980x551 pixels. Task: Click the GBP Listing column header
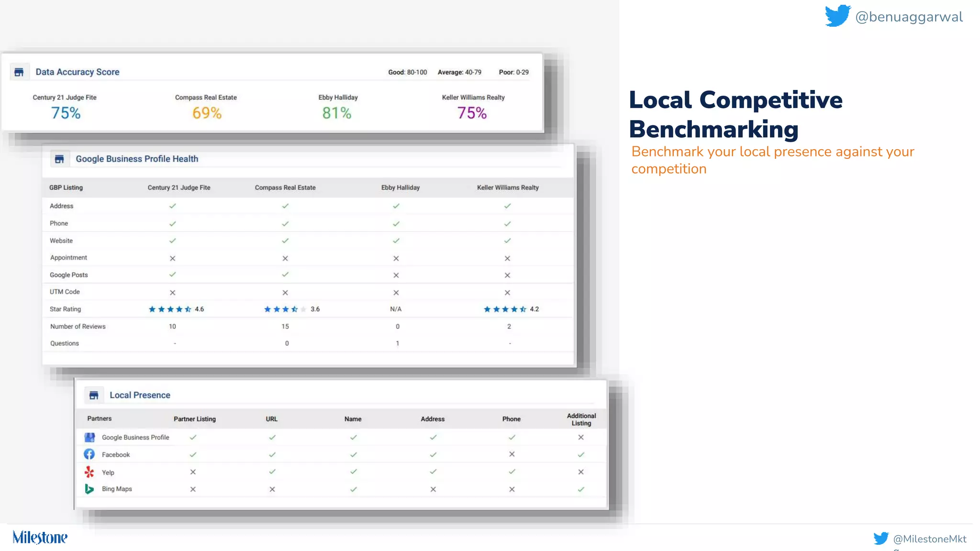point(66,188)
